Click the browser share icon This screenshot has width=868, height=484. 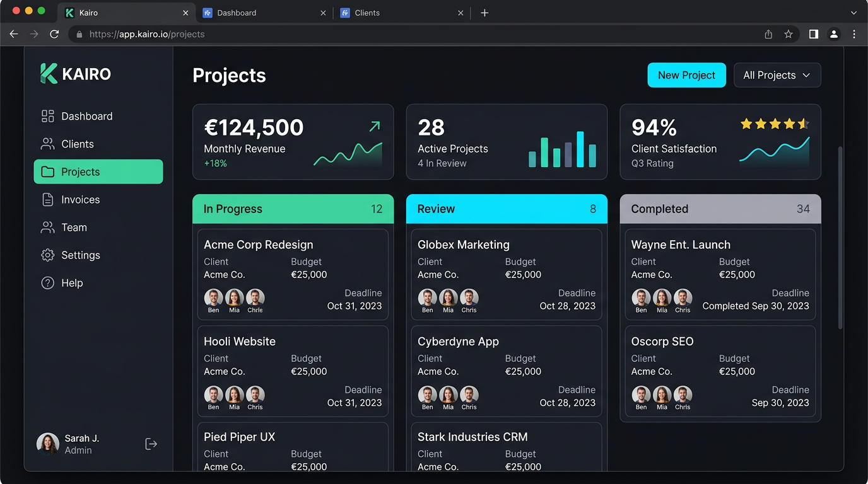(x=768, y=34)
